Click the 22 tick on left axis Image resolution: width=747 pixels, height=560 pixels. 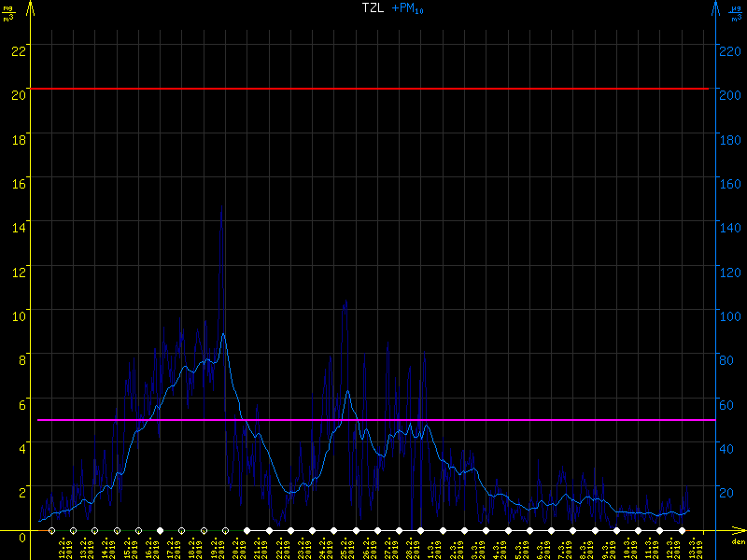[x=18, y=50]
